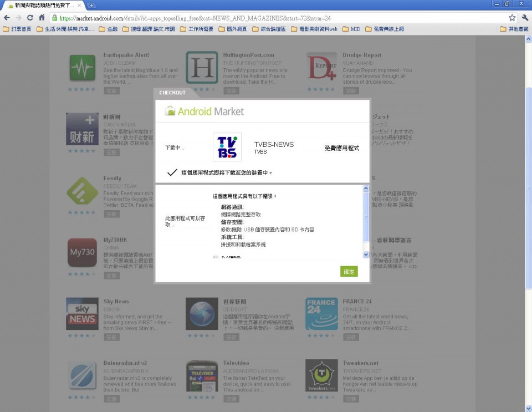Click the TVBS app icon in dialog

pyautogui.click(x=227, y=147)
